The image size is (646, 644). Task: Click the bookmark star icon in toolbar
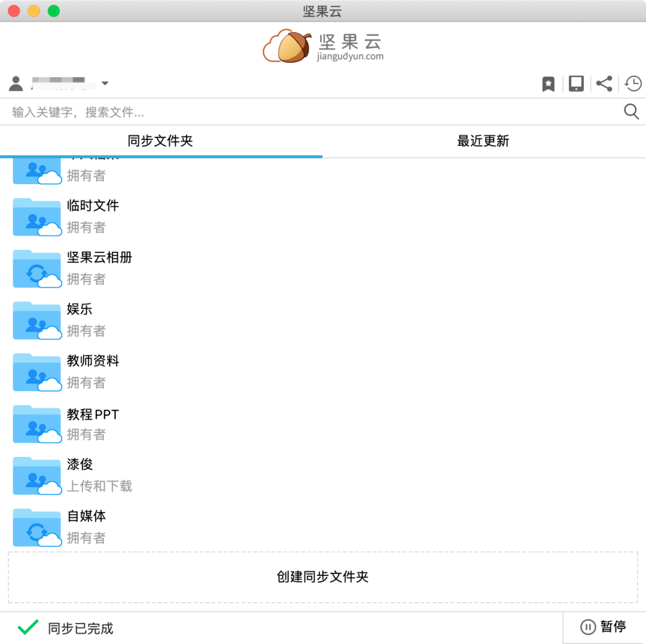pos(548,84)
